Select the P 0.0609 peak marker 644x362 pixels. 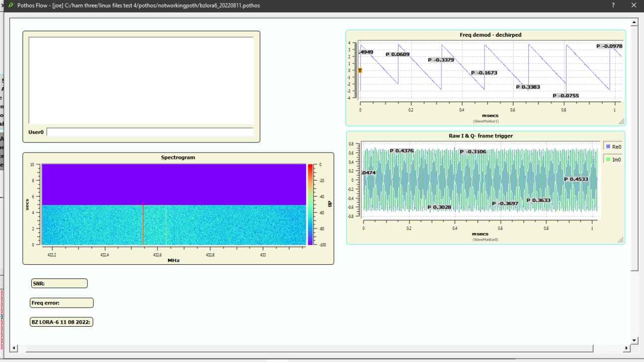[x=397, y=54]
